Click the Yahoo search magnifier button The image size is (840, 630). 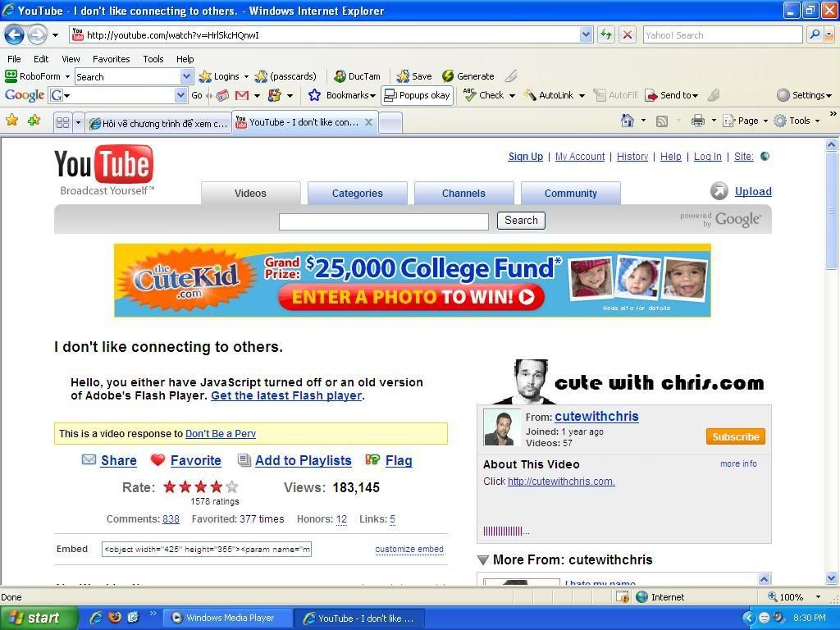click(x=815, y=34)
